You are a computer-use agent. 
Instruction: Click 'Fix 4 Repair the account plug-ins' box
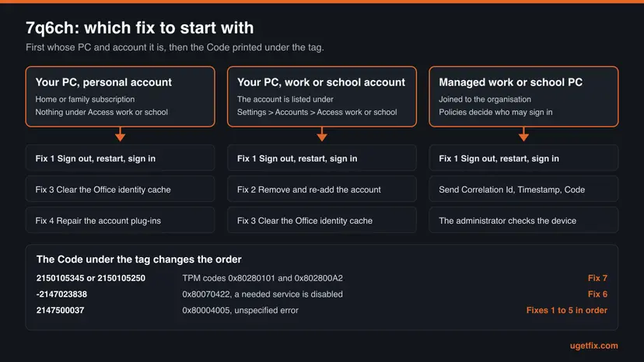click(x=120, y=221)
